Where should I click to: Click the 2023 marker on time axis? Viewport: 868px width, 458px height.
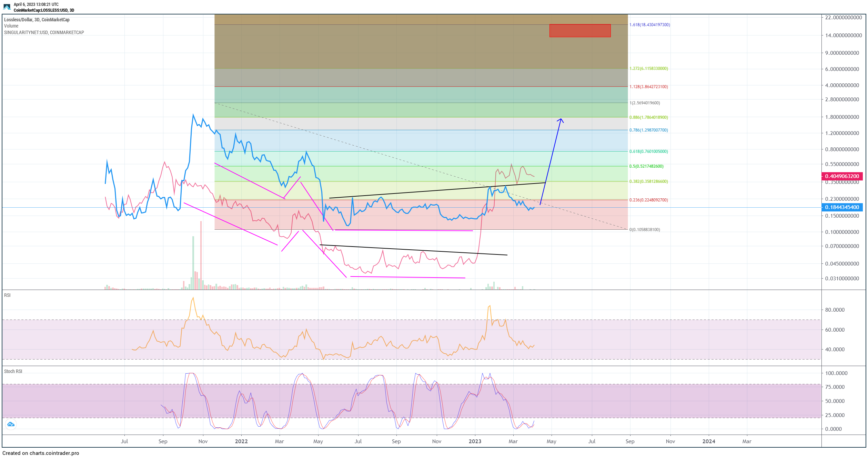pos(475,441)
